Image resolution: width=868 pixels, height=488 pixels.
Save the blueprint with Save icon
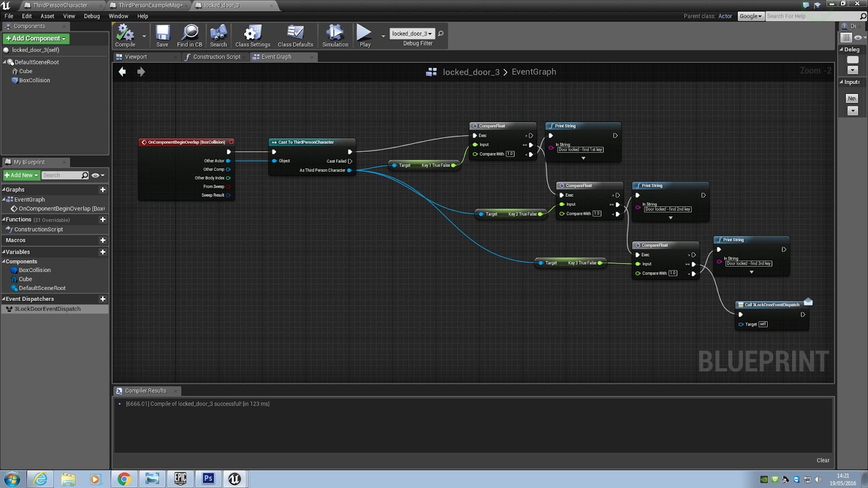162,36
